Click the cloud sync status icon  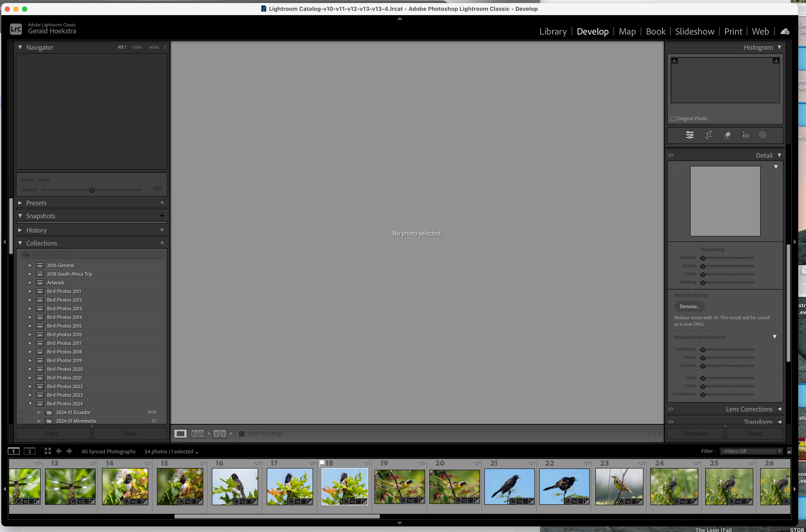coord(785,32)
